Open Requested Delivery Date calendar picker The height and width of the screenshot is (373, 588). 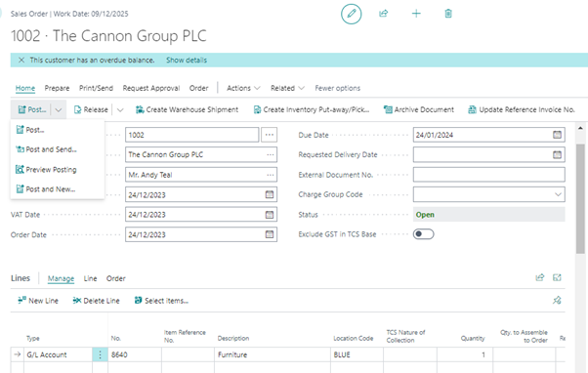pos(557,155)
